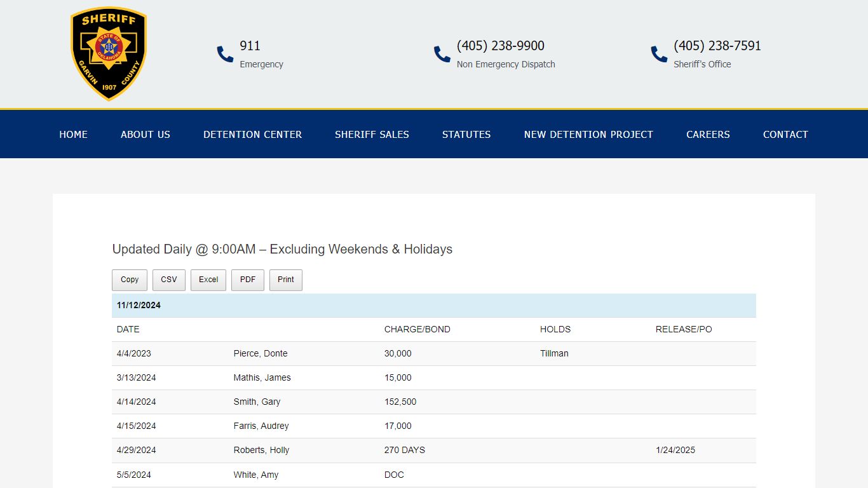Click the Tillman hold entry
868x488 pixels.
(x=555, y=354)
